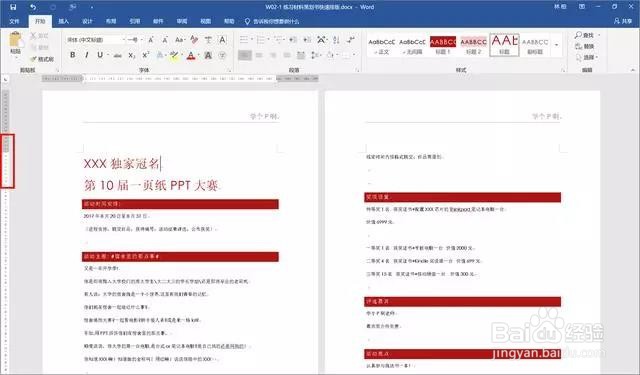Apply the red font color button
This screenshot has height=375, width=640.
(x=191, y=55)
